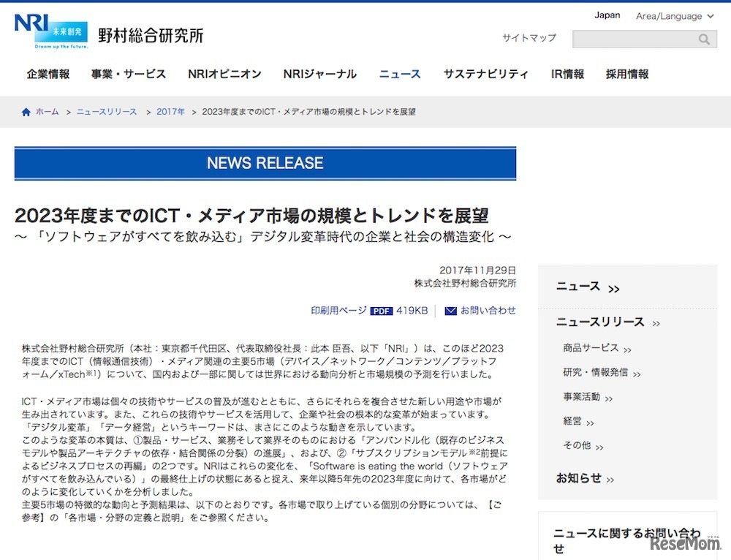Open 事業活動 sidebar link

[x=581, y=397]
